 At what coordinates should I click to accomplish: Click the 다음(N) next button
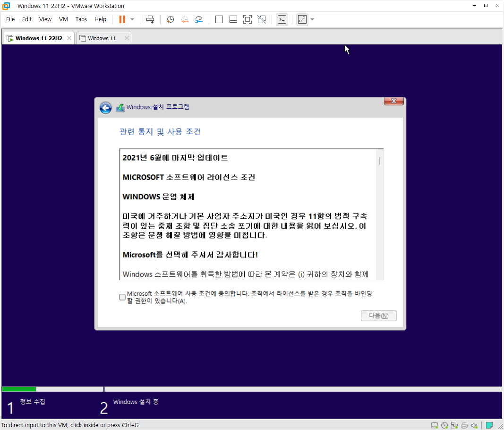point(378,316)
